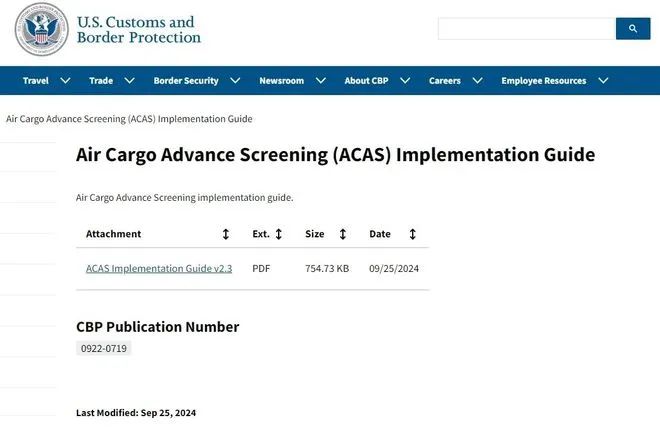
Task: Click the implementation guide description sentence
Action: point(185,197)
